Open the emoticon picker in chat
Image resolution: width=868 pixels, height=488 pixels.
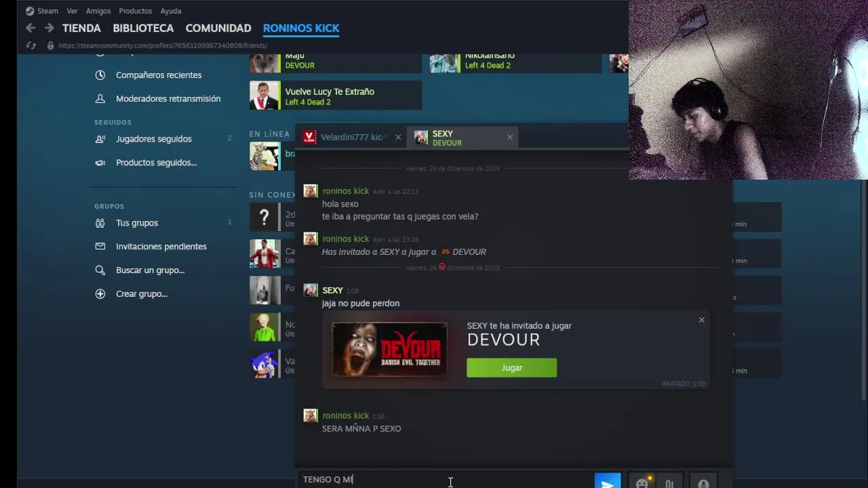point(642,483)
